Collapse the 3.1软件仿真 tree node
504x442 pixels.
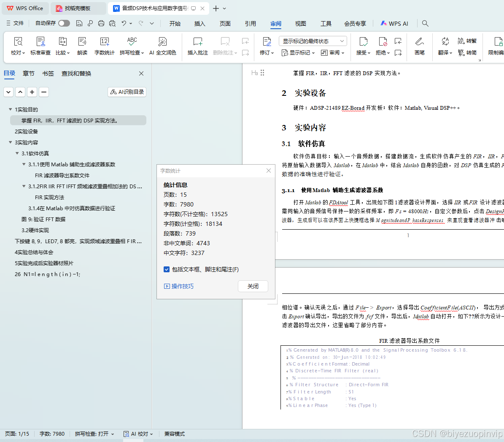[x=17, y=153]
